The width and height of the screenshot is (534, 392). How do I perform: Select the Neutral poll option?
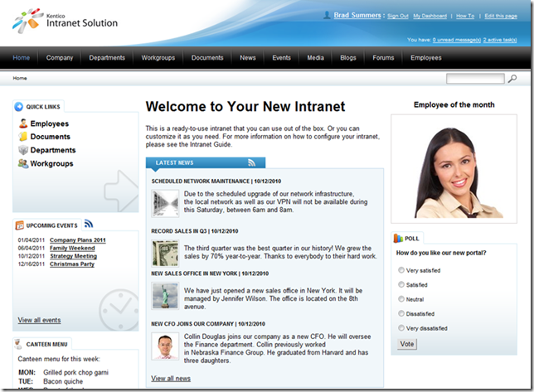click(x=401, y=298)
